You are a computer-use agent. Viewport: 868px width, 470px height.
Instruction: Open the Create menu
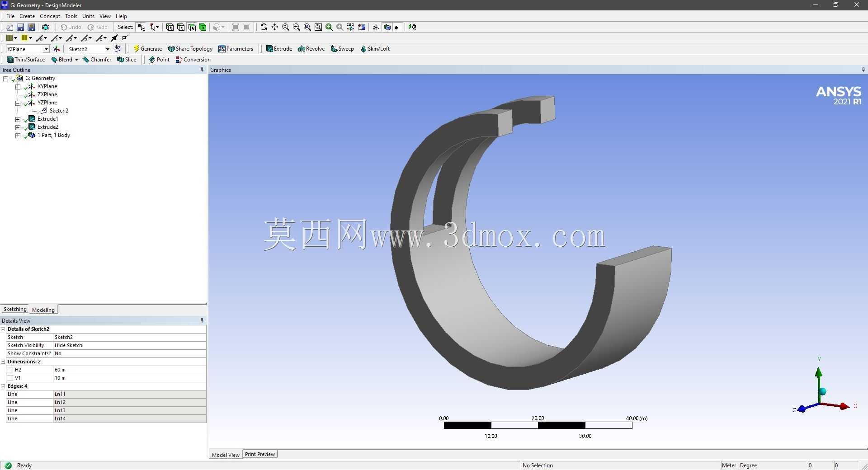pos(27,16)
